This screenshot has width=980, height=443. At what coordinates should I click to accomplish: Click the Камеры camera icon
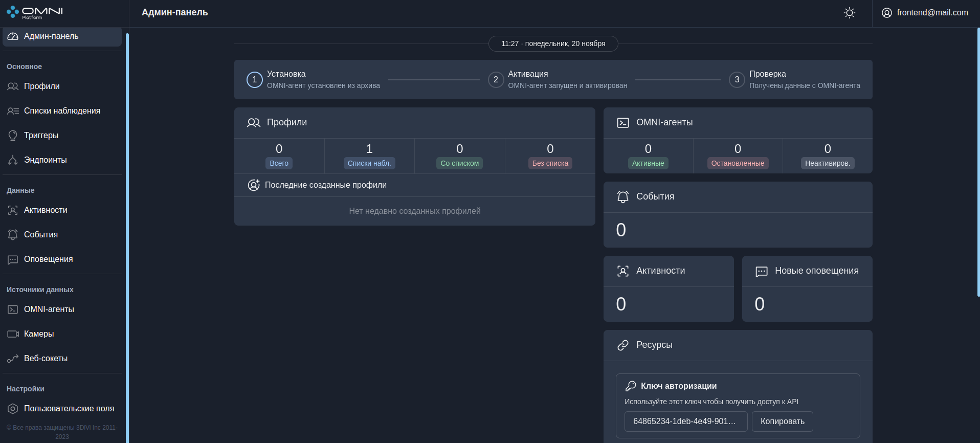[13, 334]
